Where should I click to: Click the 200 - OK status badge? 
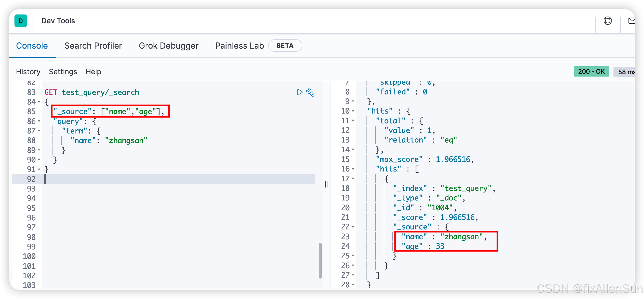[591, 72]
